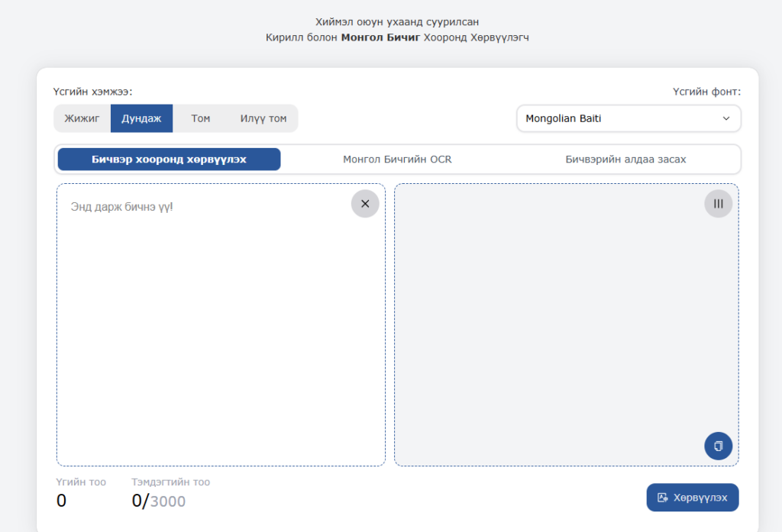Click the Үсгийн фонт label

706,92
